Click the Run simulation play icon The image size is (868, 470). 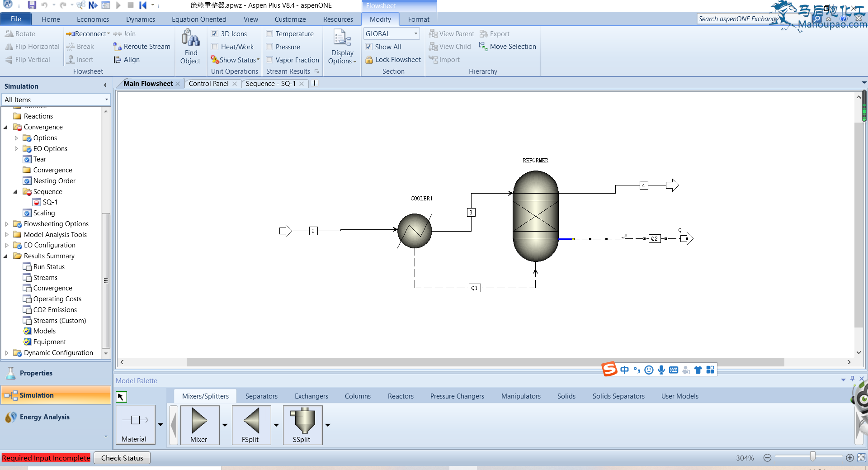[118, 5]
